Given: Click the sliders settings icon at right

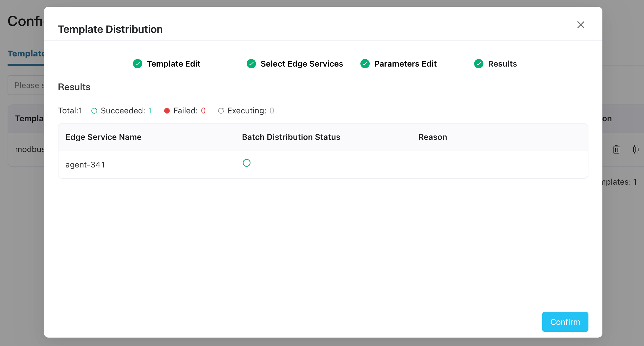Looking at the screenshot, I should [x=636, y=149].
